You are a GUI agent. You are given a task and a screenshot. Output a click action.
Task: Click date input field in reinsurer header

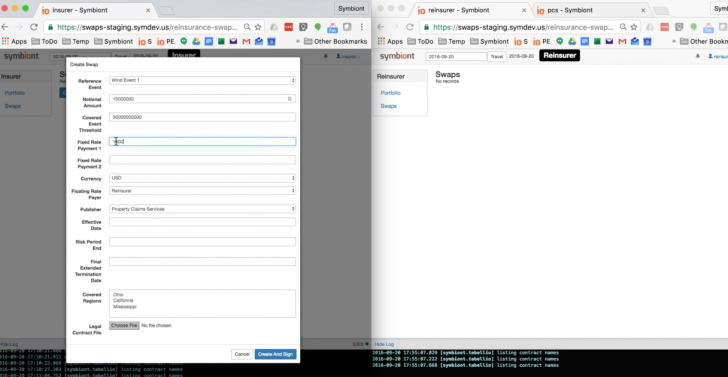(456, 57)
